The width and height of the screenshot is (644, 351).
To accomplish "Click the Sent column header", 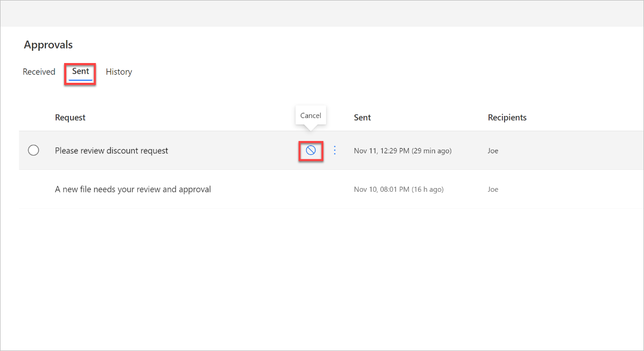I will [x=362, y=118].
